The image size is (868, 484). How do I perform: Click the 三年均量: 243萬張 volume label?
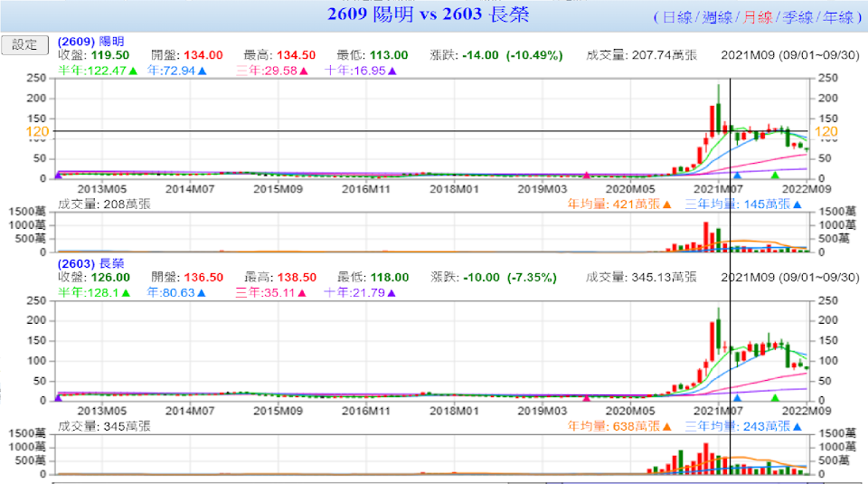pyautogui.click(x=743, y=426)
